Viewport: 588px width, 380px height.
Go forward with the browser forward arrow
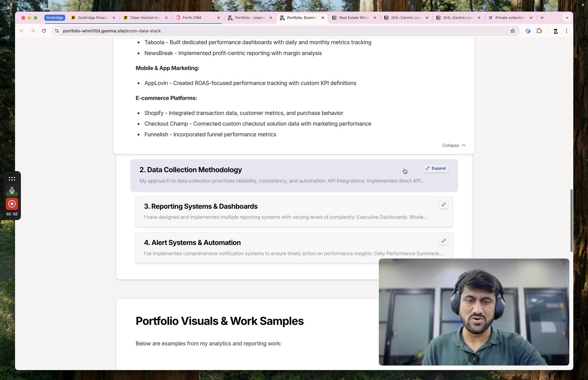pyautogui.click(x=33, y=31)
